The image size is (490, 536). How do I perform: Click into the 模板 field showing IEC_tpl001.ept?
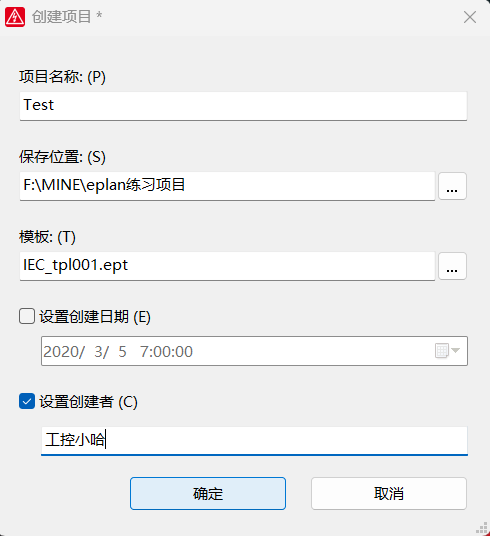[227, 266]
